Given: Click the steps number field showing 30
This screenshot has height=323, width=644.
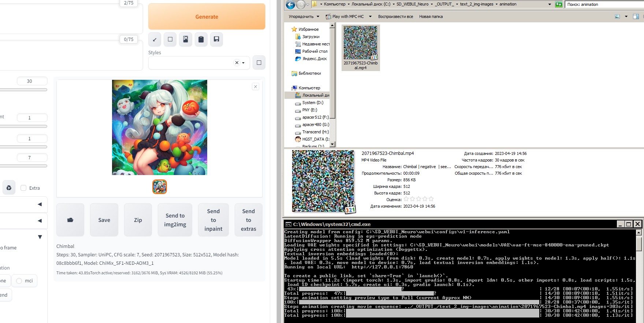Looking at the screenshot, I should tap(32, 81).
